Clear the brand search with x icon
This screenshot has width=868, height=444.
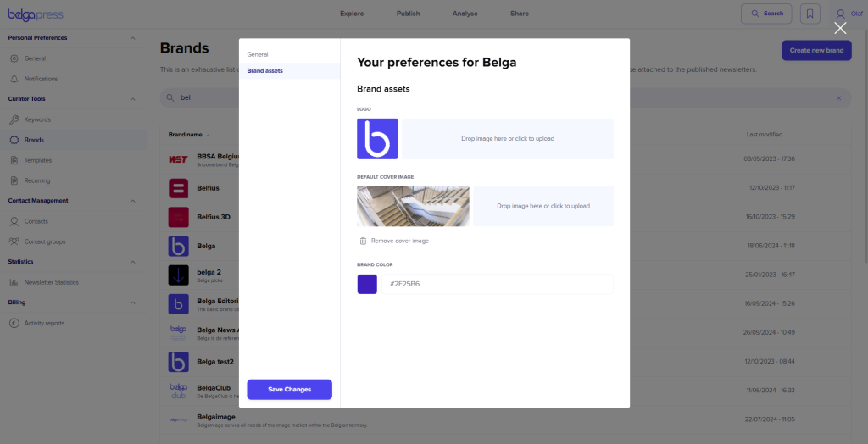[x=838, y=98]
